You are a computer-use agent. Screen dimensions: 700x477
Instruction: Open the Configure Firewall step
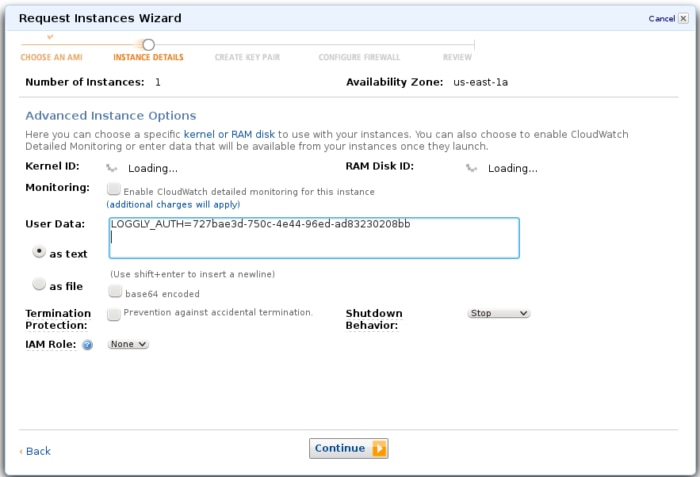click(359, 58)
